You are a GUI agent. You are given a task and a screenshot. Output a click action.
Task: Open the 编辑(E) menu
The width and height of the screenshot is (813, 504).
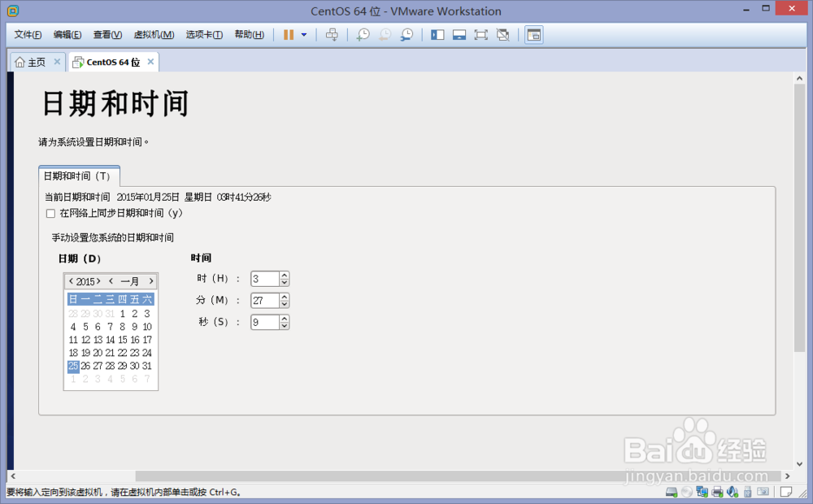(x=67, y=35)
